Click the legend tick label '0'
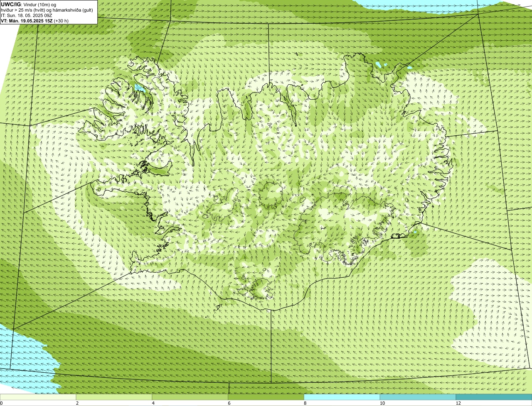 [2, 403]
